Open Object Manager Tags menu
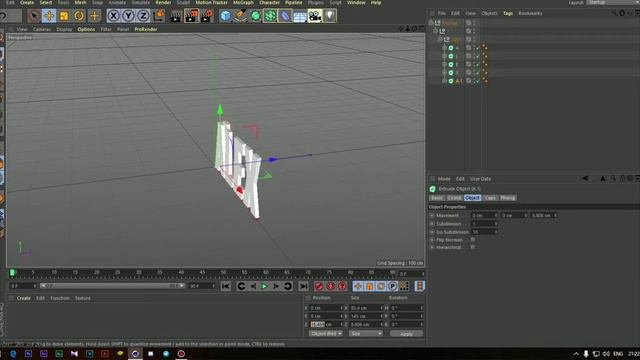Image resolution: width=640 pixels, height=360 pixels. click(508, 13)
